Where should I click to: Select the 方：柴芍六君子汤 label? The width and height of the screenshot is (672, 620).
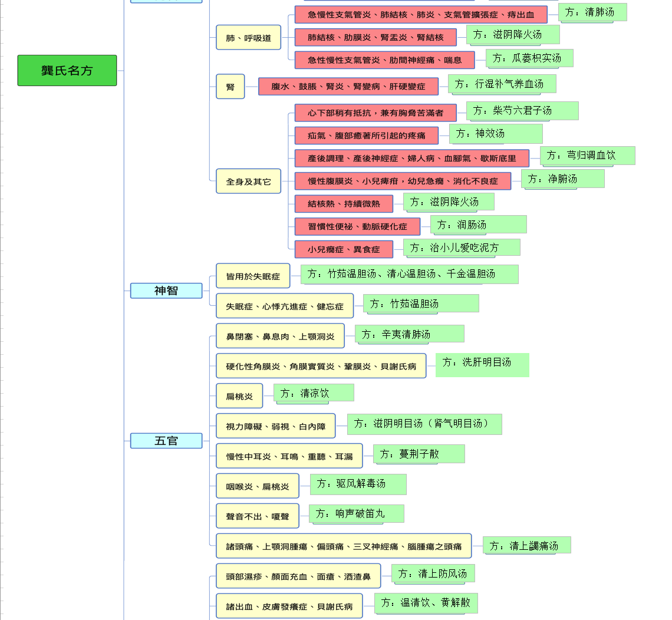522,111
